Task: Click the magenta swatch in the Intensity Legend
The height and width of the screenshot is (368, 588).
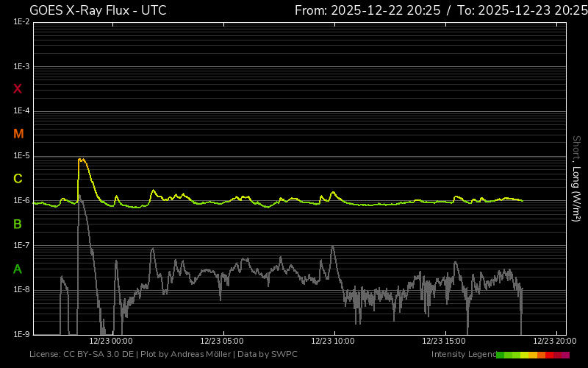Action: coord(565,355)
